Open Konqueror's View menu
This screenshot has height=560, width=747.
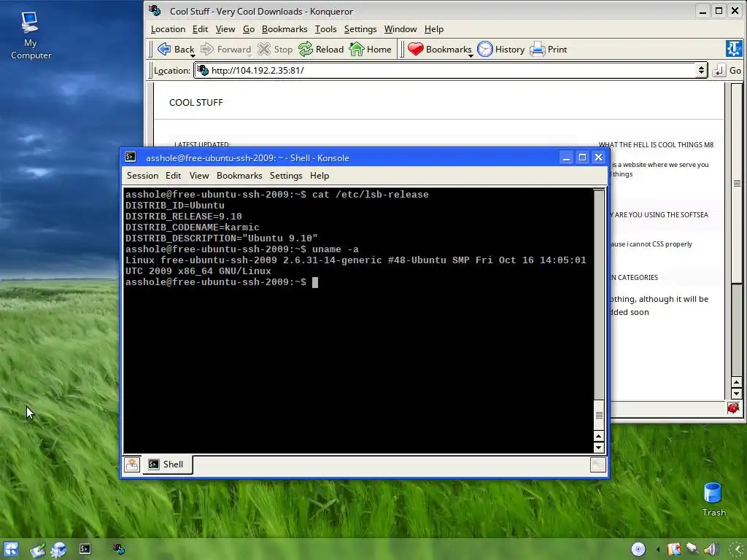click(x=225, y=29)
